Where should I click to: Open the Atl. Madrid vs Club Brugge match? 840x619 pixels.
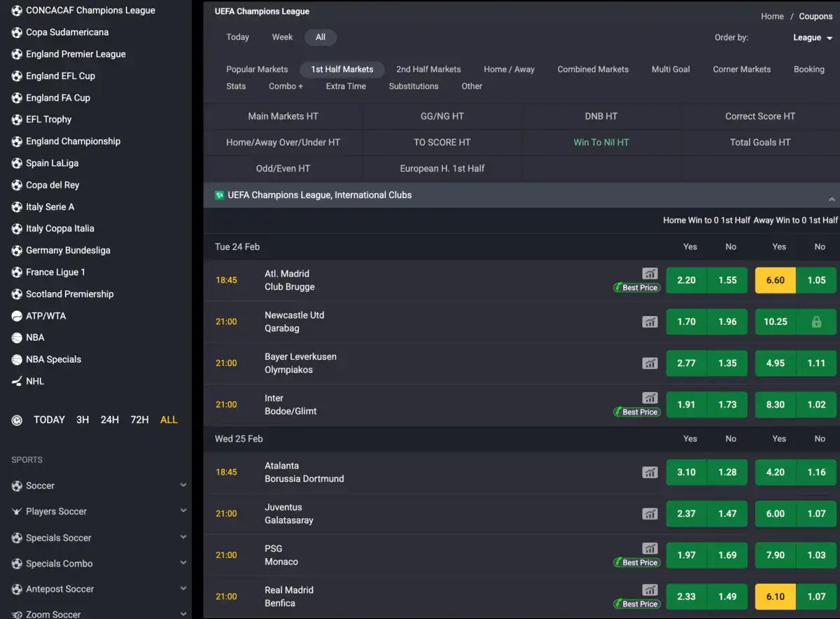(x=290, y=280)
